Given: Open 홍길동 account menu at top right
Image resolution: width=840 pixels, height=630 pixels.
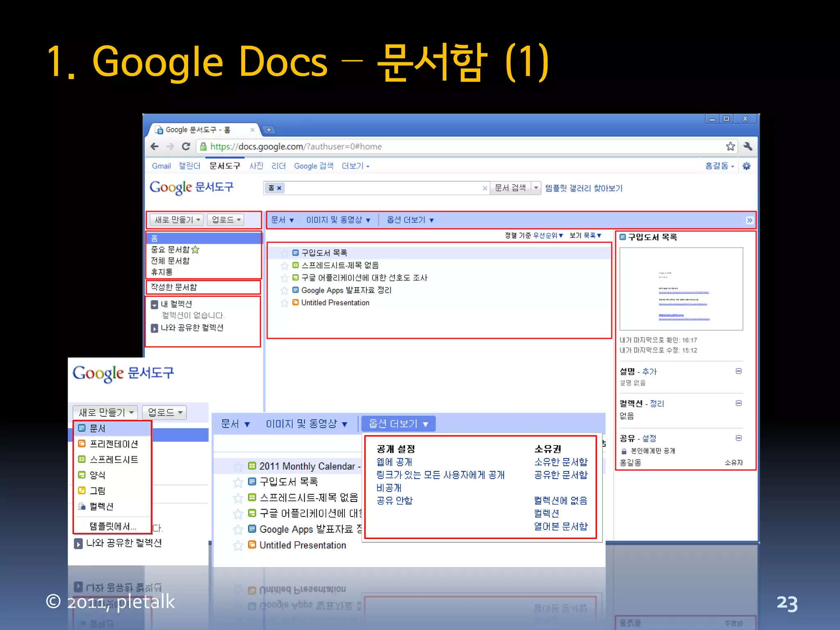Looking at the screenshot, I should click(719, 166).
